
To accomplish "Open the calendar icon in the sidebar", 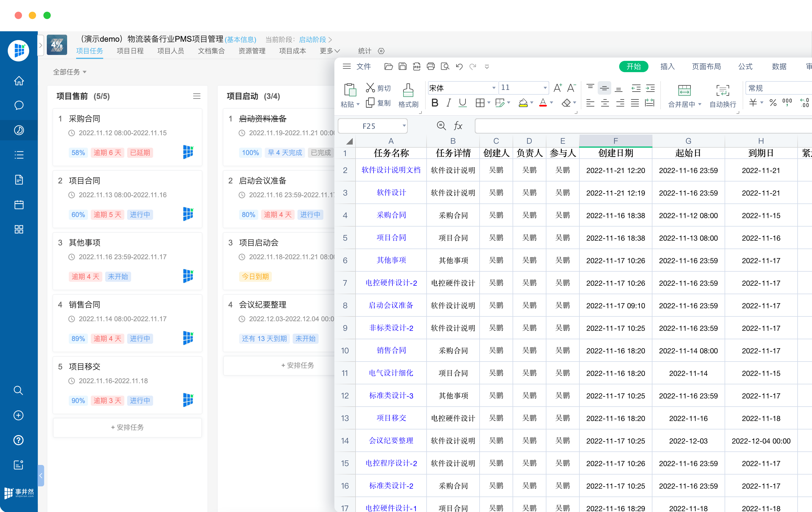I will 19,205.
